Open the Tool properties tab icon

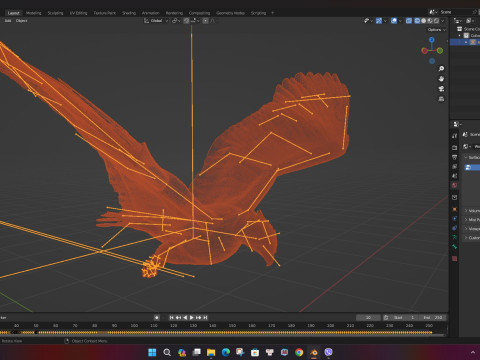click(454, 136)
